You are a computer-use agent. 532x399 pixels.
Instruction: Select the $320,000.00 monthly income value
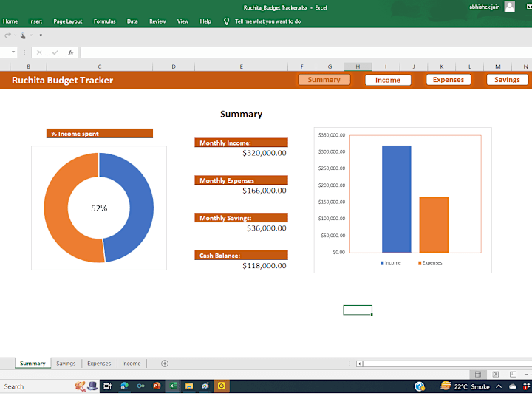[x=265, y=153]
